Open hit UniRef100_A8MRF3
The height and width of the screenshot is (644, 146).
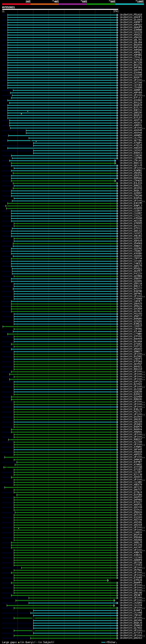[131, 90]
